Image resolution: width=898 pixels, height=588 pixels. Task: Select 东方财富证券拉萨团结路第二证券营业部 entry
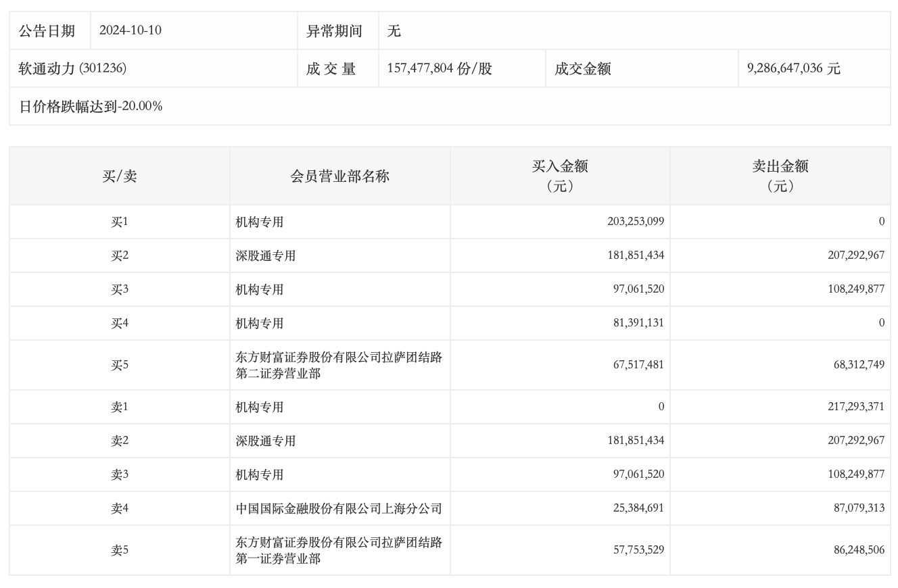[x=338, y=365]
